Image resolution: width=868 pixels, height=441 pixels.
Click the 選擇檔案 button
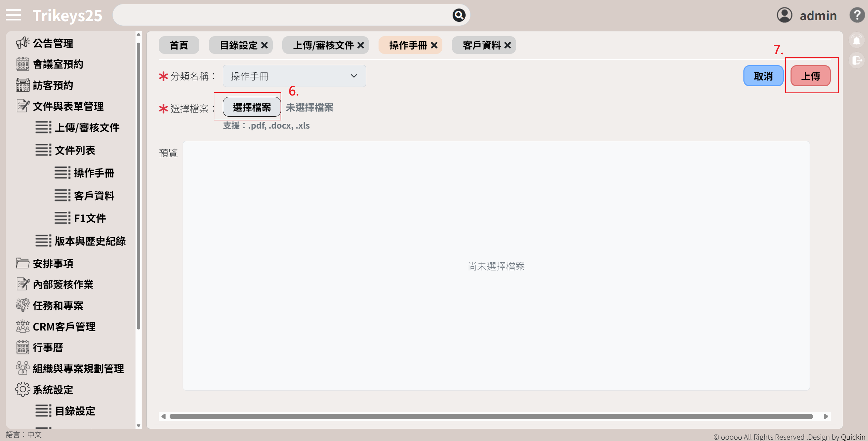[252, 107]
